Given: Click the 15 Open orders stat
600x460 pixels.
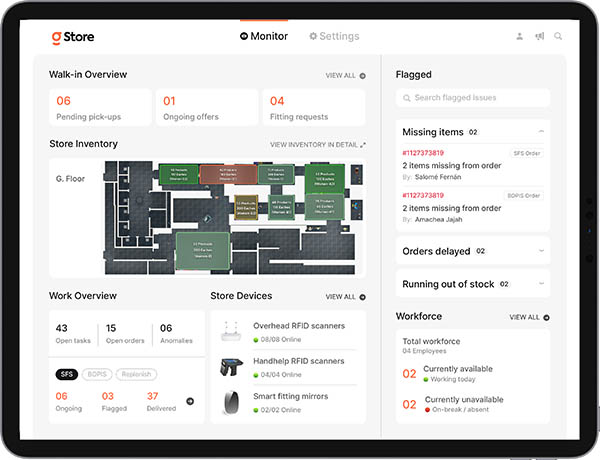Looking at the screenshot, I should pyautogui.click(x=125, y=334).
